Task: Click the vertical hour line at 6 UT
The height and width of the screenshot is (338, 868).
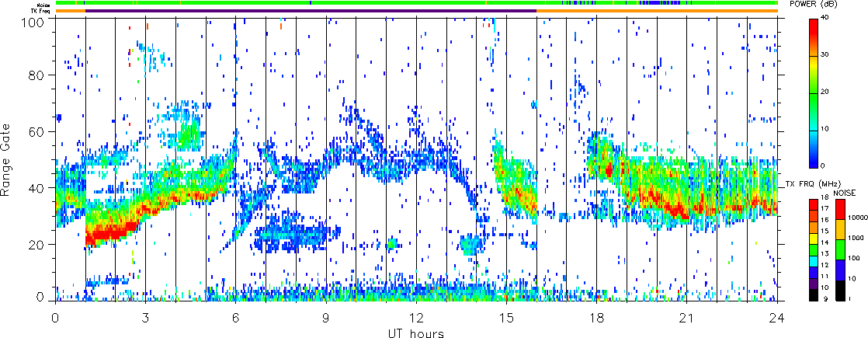Action: point(236,159)
